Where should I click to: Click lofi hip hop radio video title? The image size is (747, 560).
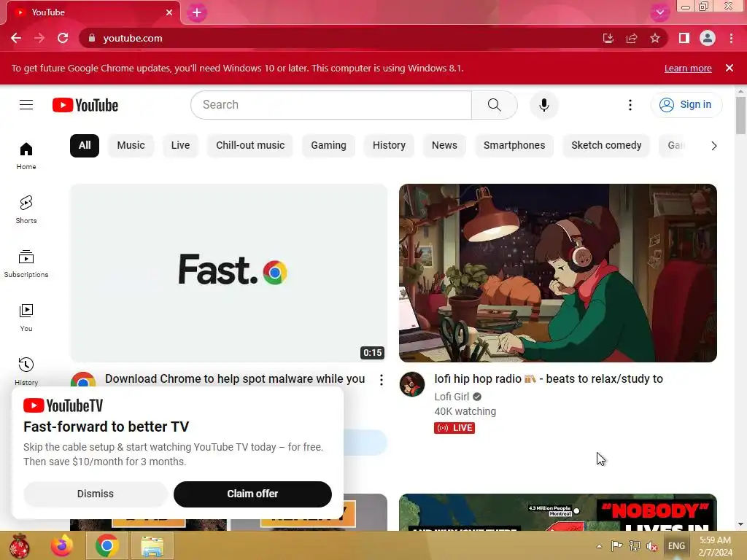click(549, 379)
